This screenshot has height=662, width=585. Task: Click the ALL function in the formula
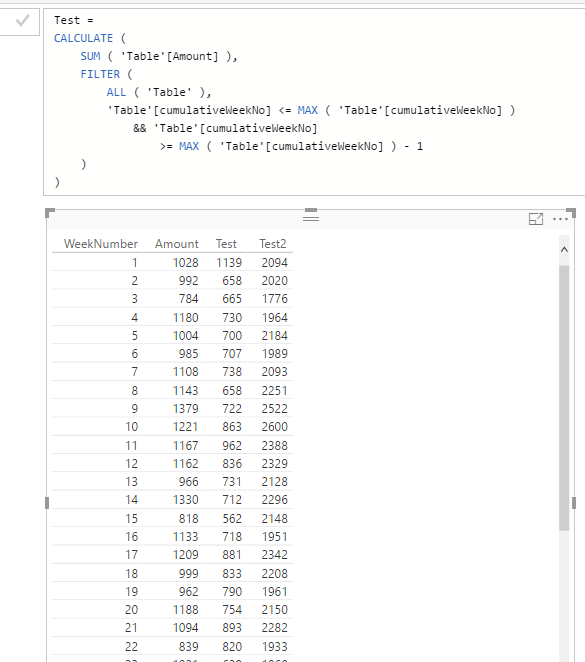[116, 92]
